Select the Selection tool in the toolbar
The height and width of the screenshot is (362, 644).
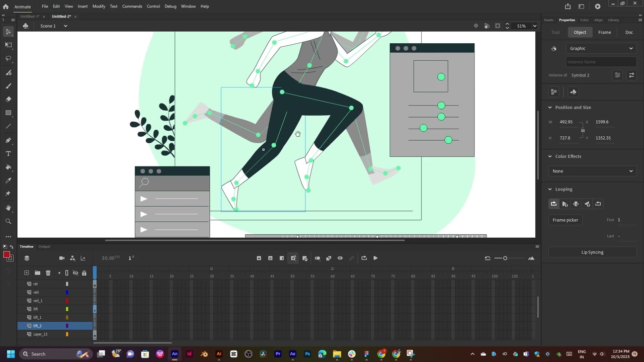pos(8,32)
